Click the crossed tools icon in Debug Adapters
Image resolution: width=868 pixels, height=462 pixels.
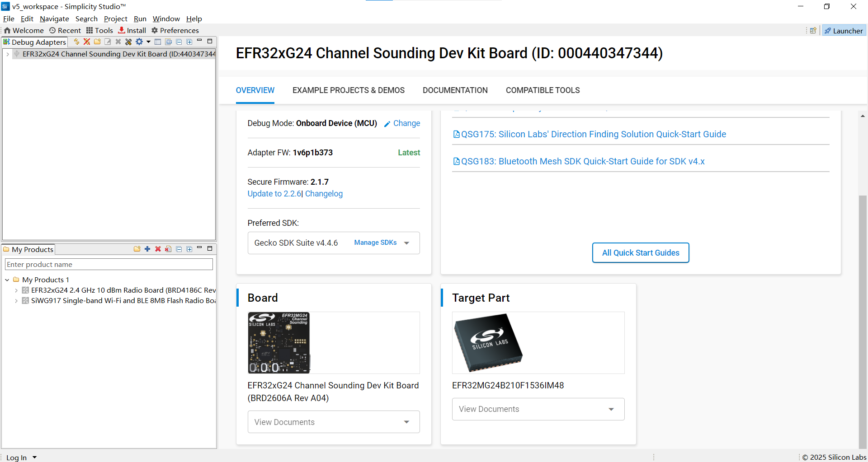pos(128,42)
